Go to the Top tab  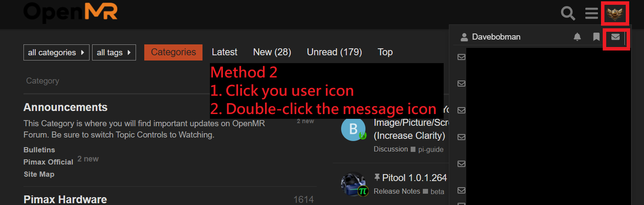pyautogui.click(x=385, y=52)
